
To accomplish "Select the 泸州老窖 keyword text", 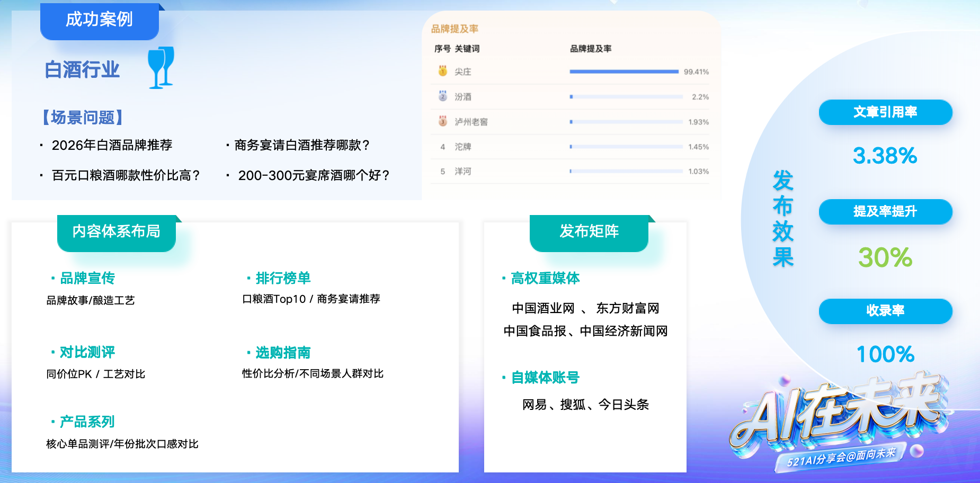I will [x=471, y=122].
